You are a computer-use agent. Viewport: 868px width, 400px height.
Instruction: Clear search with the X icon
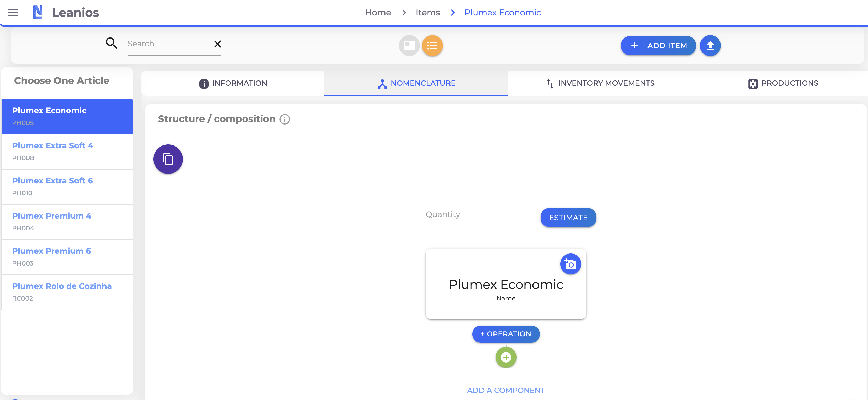217,44
